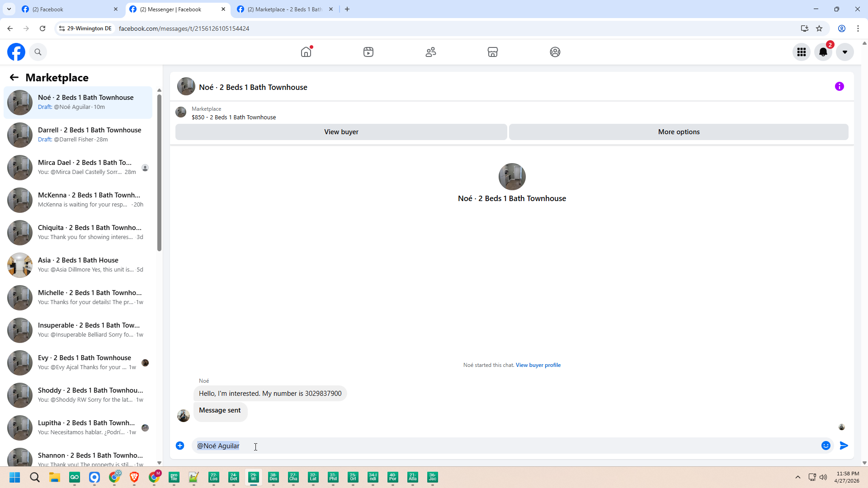Click the "Hello, I'm interested" message bubble

(x=270, y=394)
